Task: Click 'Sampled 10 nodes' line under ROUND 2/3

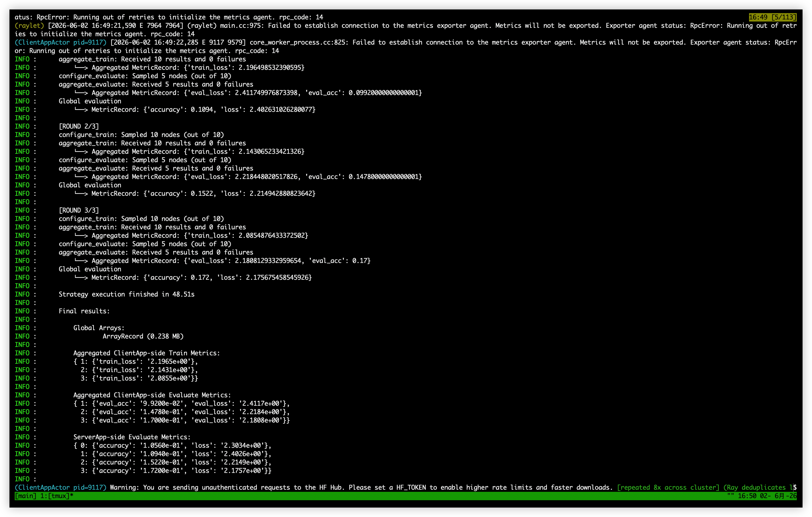Action: (x=141, y=135)
